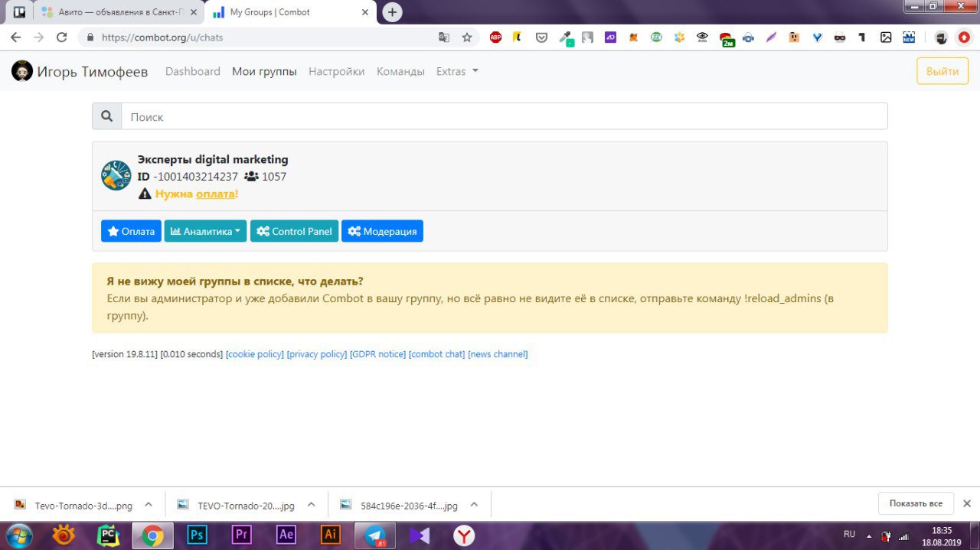The image size is (980, 550).
Task: Click the red update arrow icon
Action: pyautogui.click(x=964, y=37)
